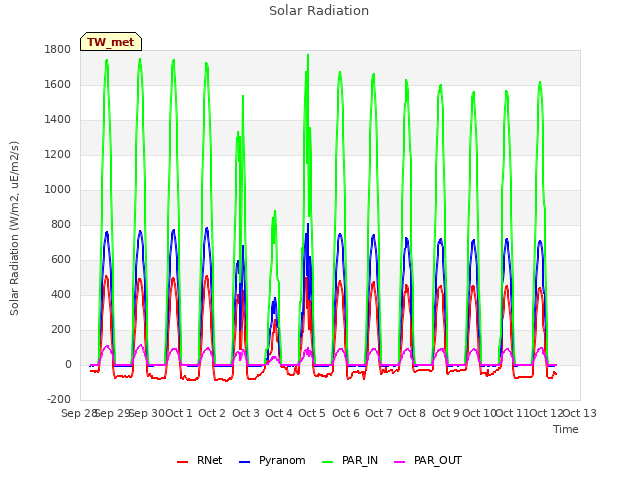Click the Oct 5 x-axis date label
Viewport: 640px width, 480px height.
tap(312, 413)
